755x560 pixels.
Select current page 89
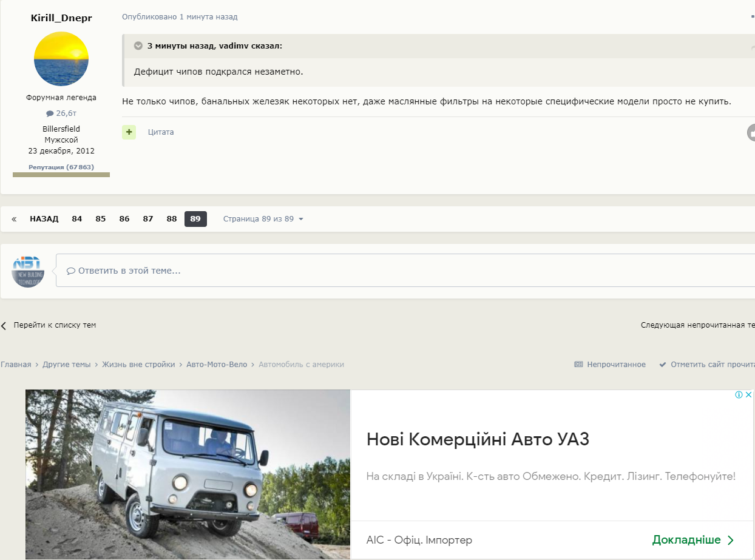point(195,219)
